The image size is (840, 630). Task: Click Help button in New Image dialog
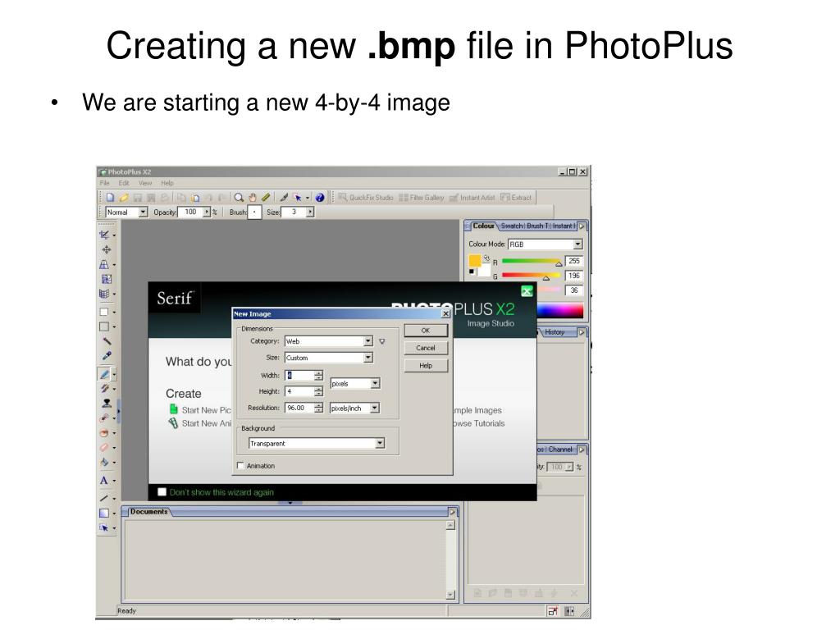pos(426,366)
